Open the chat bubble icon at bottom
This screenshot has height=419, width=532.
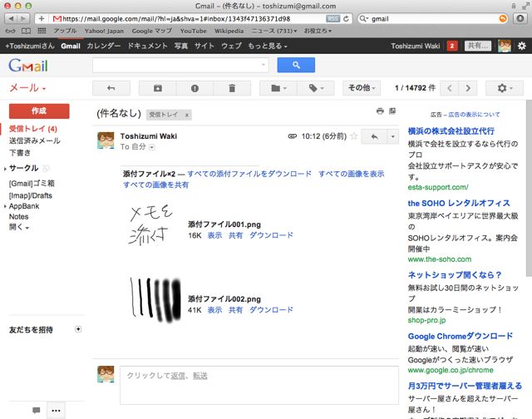(36, 410)
